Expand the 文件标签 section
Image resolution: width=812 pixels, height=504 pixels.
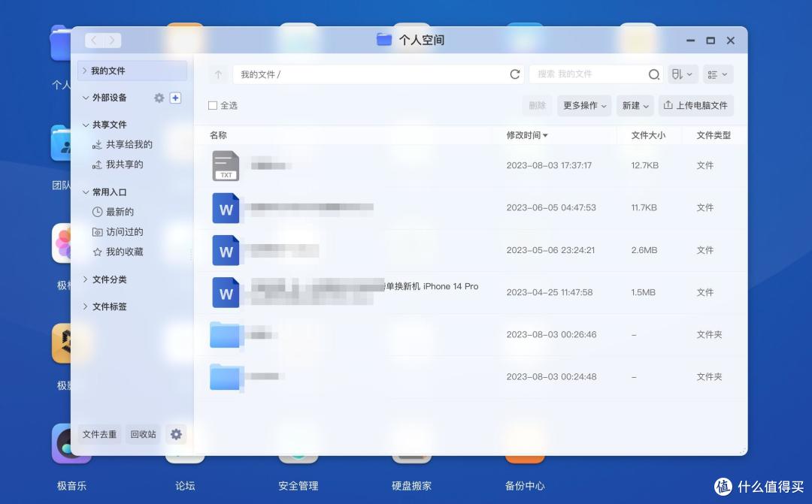[86, 307]
